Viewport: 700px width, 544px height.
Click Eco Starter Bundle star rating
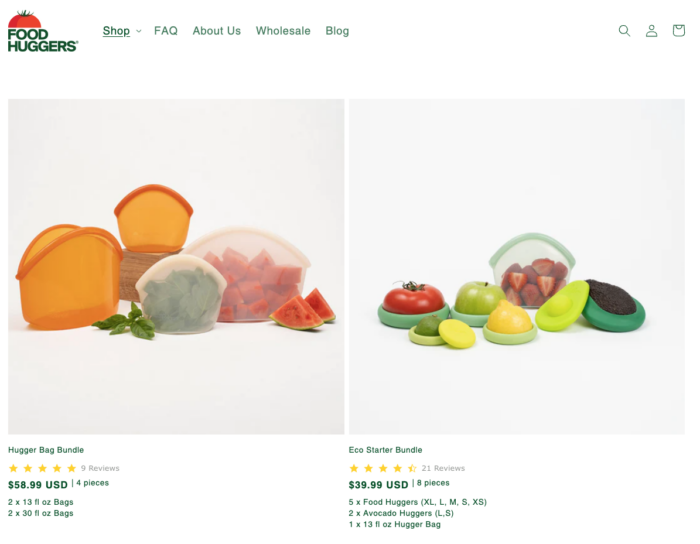[383, 468]
